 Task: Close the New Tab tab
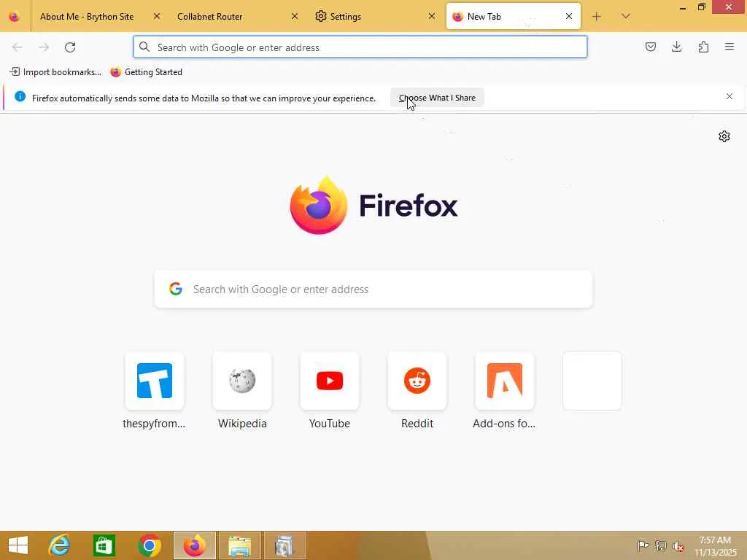[569, 17]
